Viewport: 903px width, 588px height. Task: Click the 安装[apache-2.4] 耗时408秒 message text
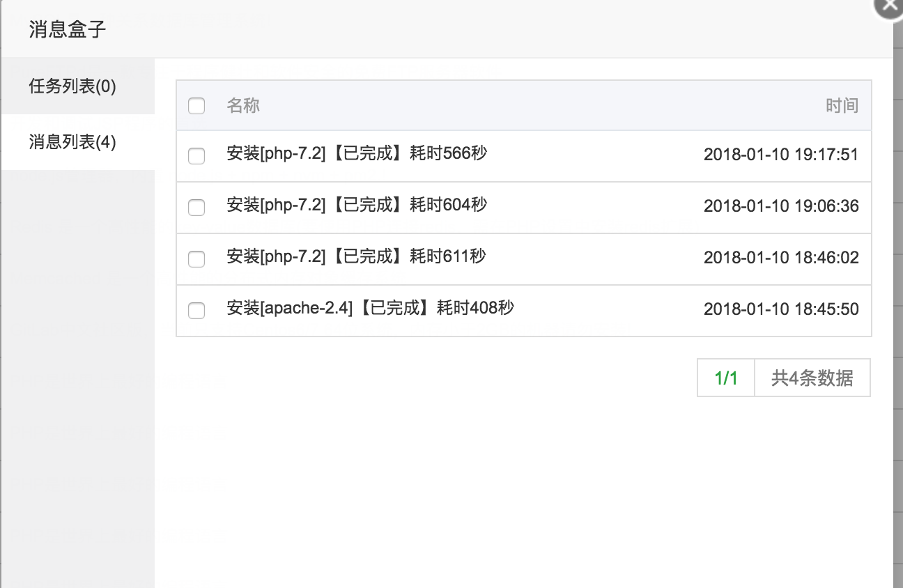[x=370, y=308]
